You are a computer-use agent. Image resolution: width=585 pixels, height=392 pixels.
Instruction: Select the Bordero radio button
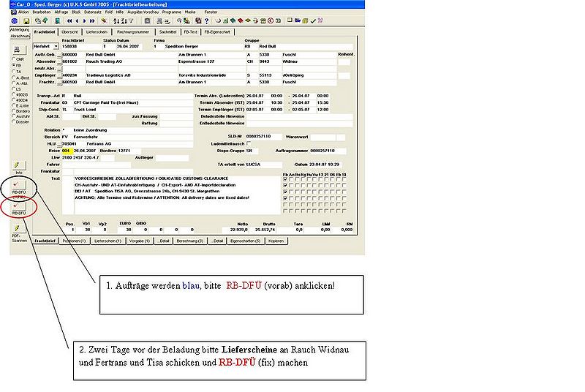[x=14, y=110]
